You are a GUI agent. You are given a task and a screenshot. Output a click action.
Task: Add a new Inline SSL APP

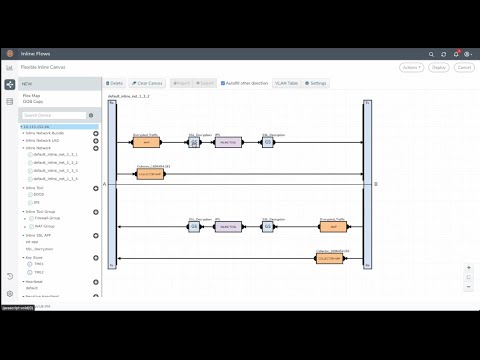click(x=96, y=236)
